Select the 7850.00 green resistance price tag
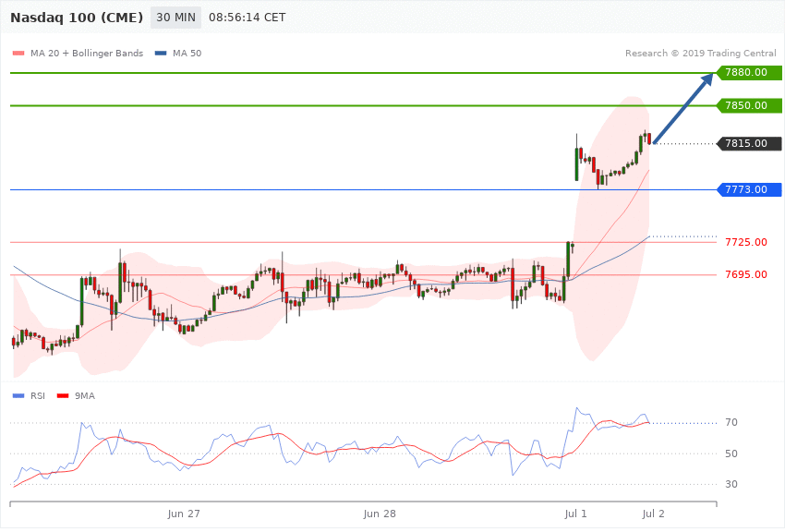 (750, 105)
